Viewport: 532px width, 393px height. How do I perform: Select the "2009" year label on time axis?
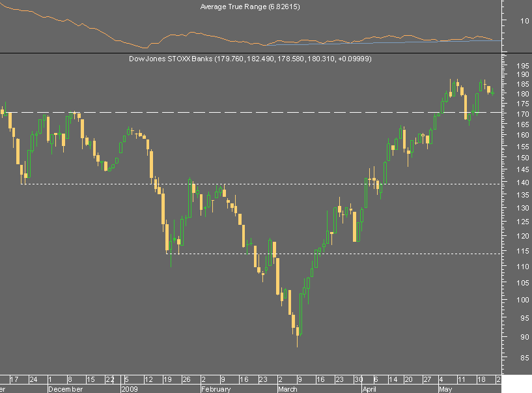(x=130, y=389)
